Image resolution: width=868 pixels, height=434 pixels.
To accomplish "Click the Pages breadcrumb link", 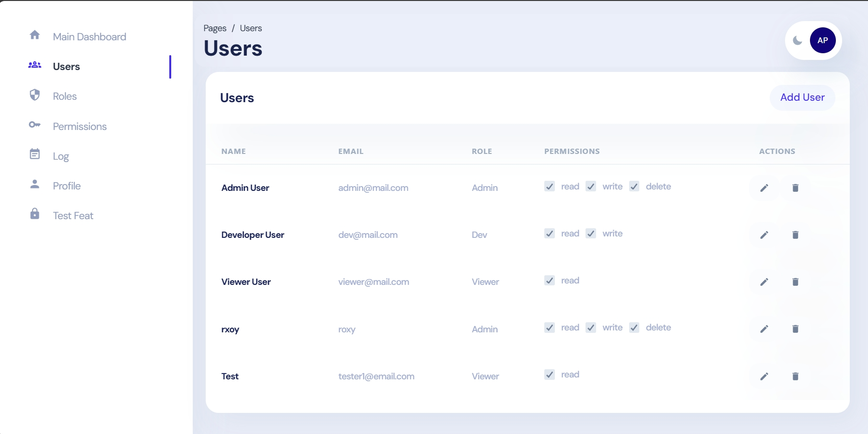I will [215, 28].
